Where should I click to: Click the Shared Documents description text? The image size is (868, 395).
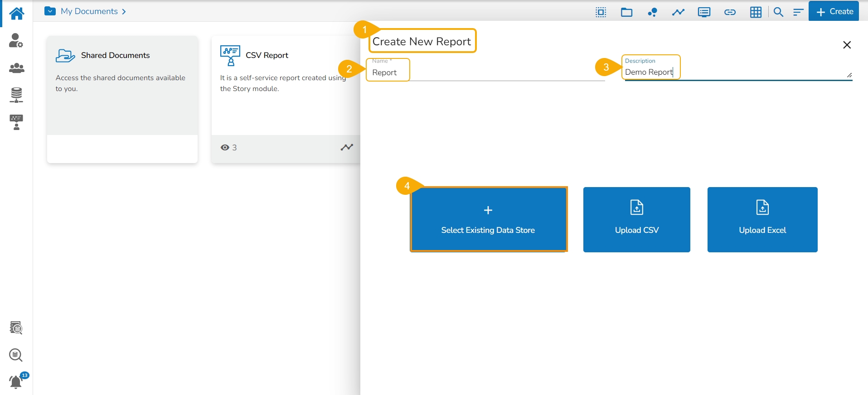(121, 83)
